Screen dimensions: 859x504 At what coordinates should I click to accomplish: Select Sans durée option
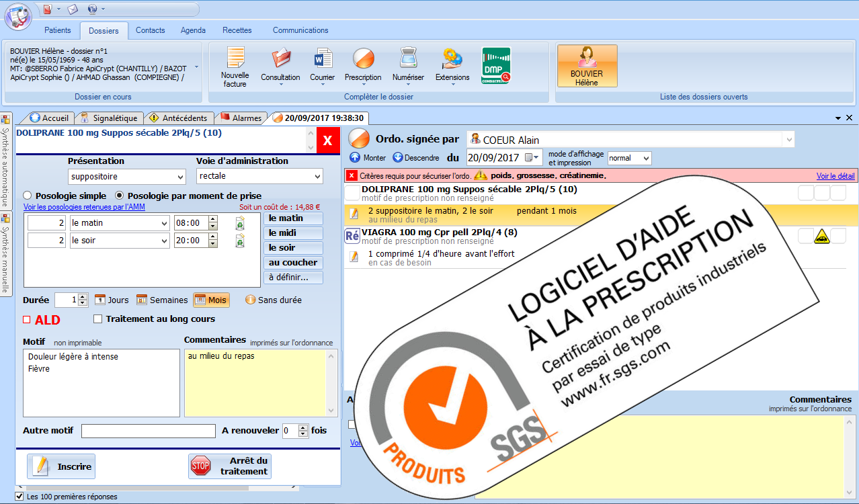[x=274, y=300]
